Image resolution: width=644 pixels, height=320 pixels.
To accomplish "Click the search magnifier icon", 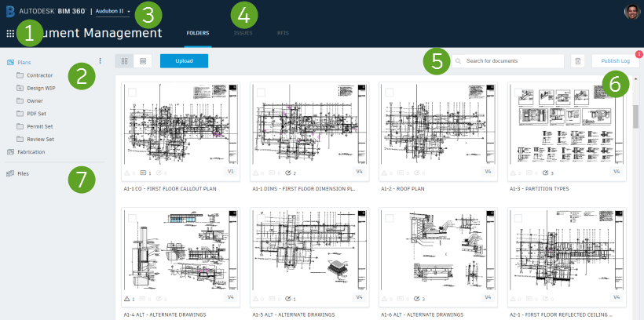I will (459, 61).
